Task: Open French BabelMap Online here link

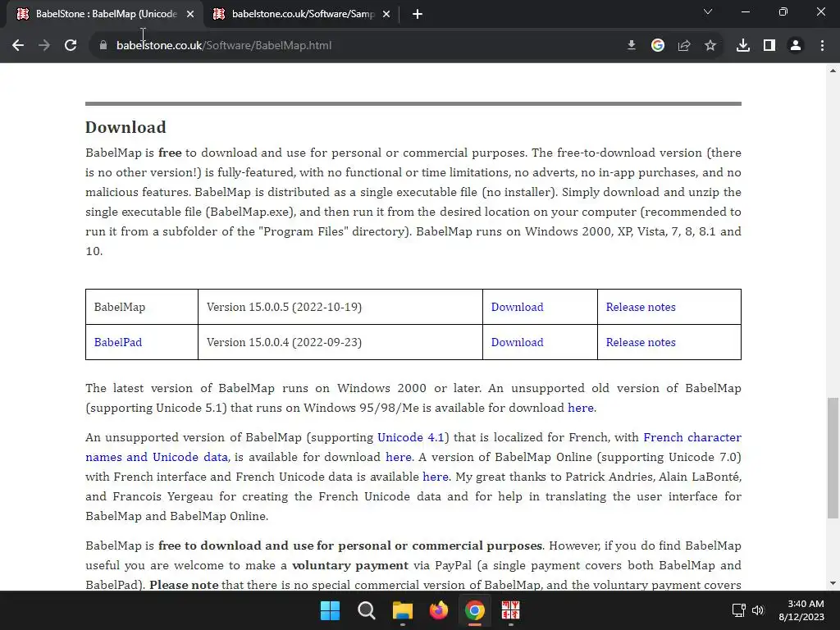Action: [x=435, y=477]
